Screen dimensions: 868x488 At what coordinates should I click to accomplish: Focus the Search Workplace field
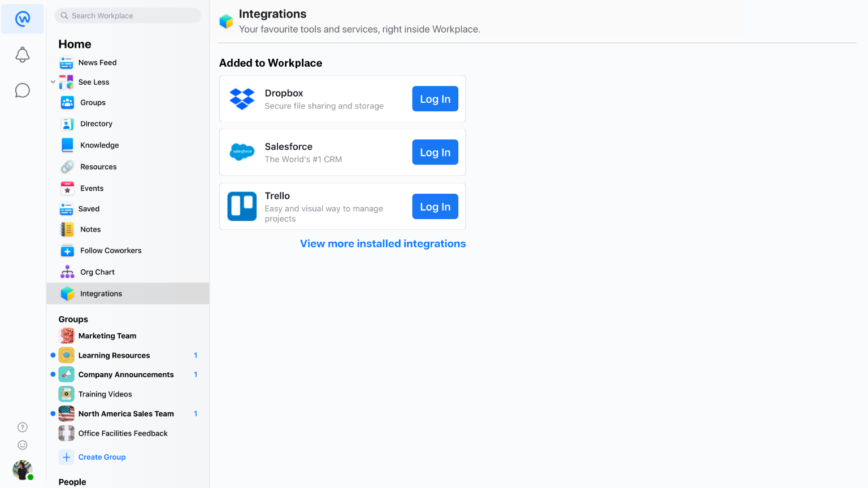(x=128, y=16)
